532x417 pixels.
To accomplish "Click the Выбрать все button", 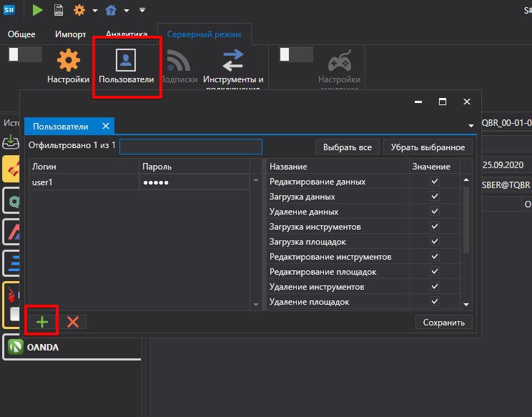I will tap(347, 147).
